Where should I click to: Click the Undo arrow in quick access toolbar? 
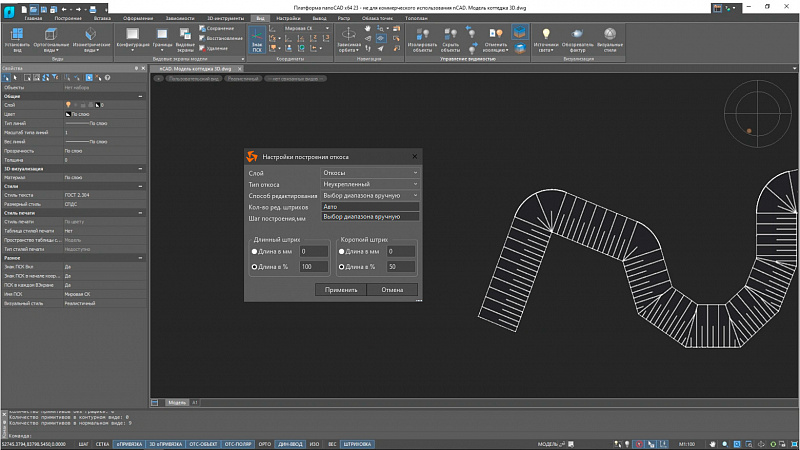(x=65, y=9)
